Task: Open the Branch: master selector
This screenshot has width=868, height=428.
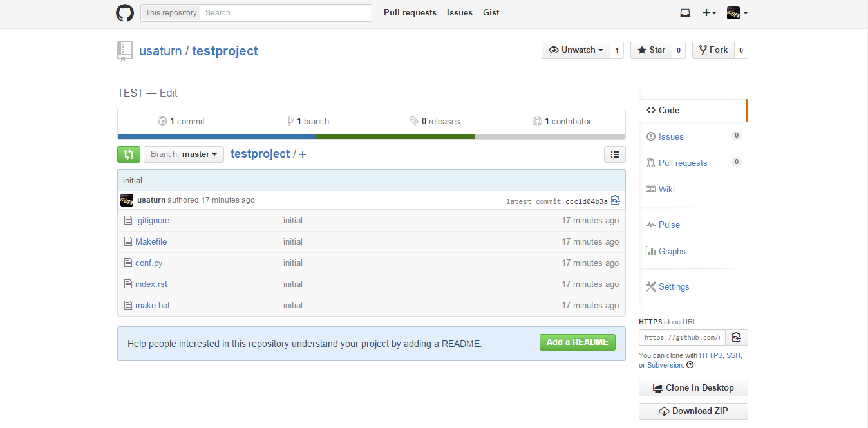Action: 184,154
